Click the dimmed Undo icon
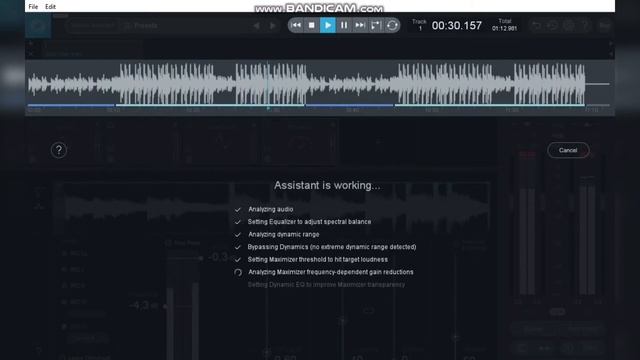Image resolution: width=640 pixels, height=360 pixels. [536, 26]
